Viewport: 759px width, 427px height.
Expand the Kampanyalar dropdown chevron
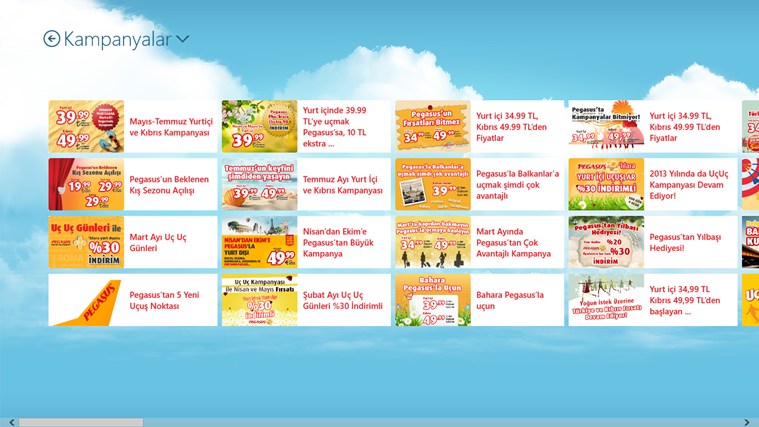pyautogui.click(x=182, y=39)
